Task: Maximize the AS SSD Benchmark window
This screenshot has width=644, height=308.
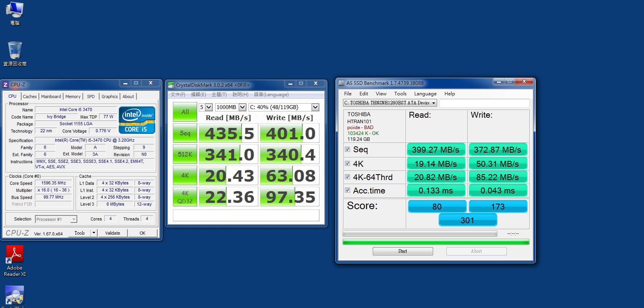Action: tap(509, 82)
